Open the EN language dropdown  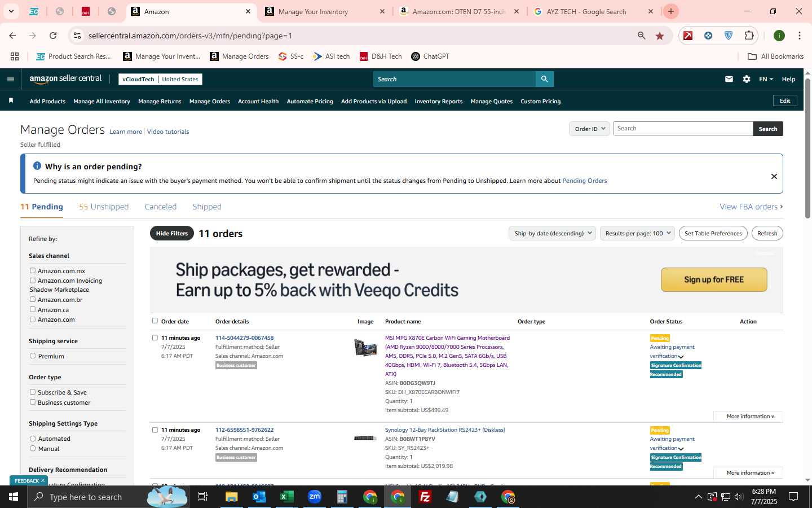(766, 79)
